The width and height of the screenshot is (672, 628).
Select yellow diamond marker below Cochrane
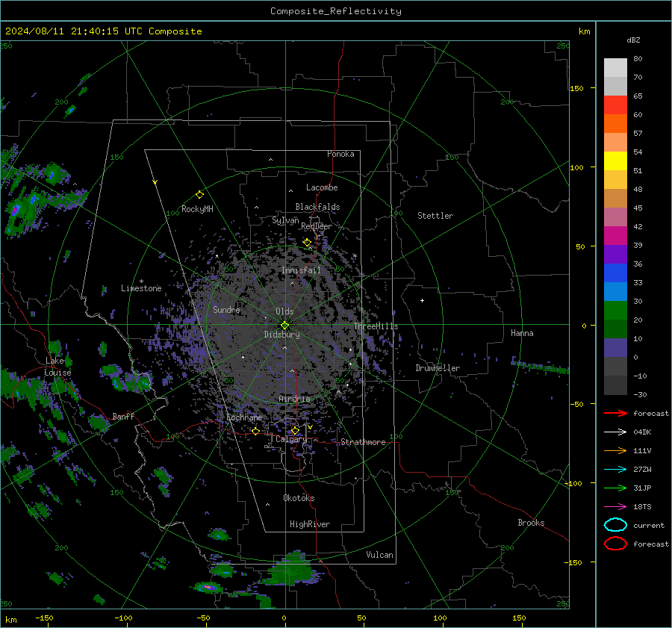256,431
